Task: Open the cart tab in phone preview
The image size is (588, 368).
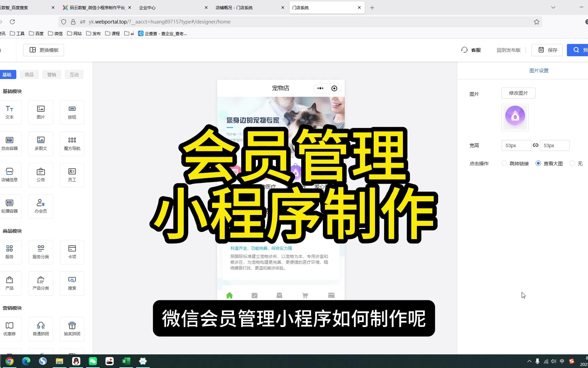Action: (305, 295)
